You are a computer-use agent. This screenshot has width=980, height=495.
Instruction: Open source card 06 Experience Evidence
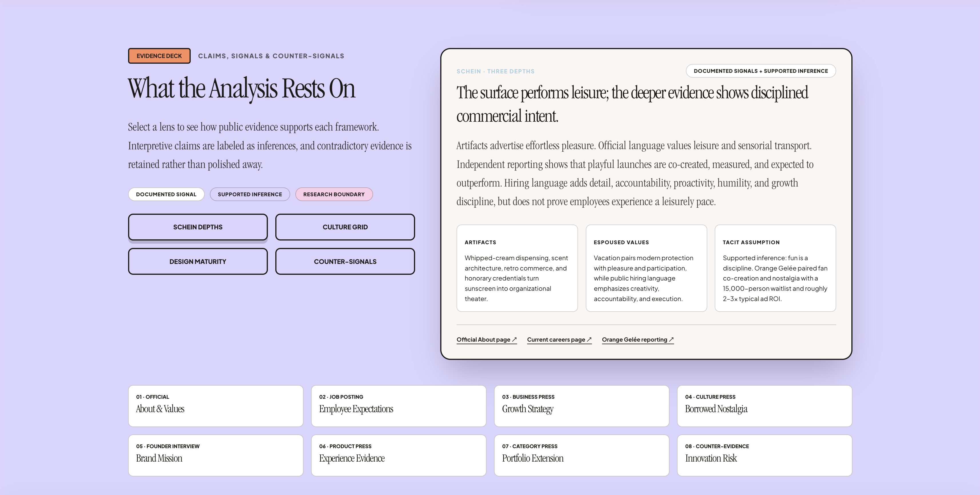pyautogui.click(x=399, y=456)
